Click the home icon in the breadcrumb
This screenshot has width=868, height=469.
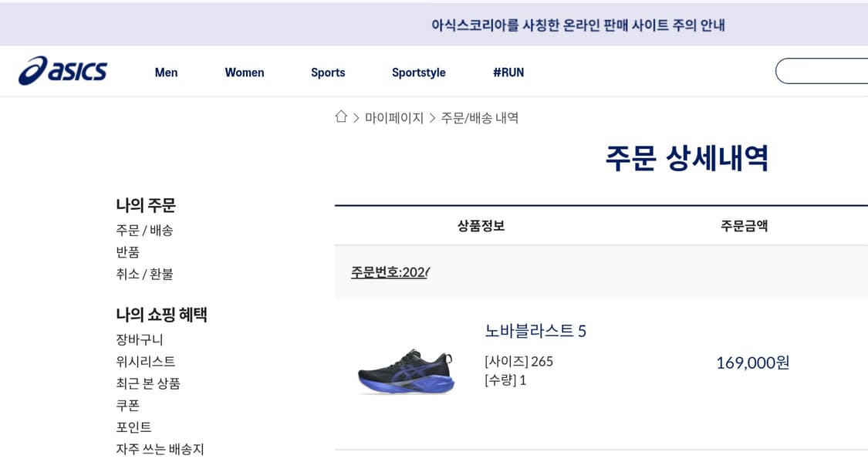click(x=340, y=116)
